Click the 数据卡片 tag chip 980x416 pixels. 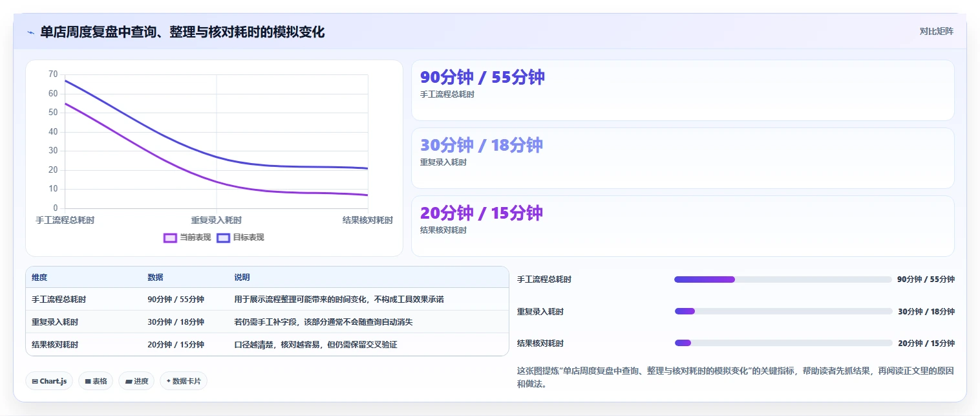(x=184, y=381)
